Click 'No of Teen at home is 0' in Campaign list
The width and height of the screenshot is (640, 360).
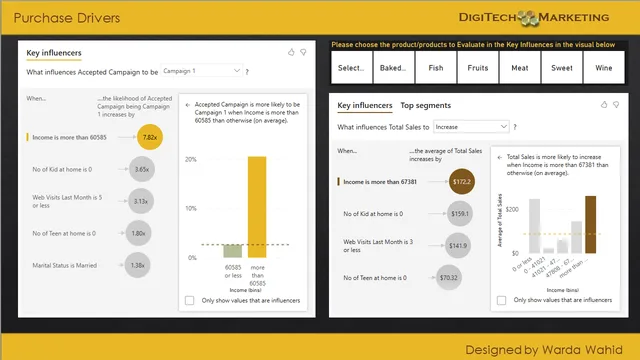(x=64, y=233)
